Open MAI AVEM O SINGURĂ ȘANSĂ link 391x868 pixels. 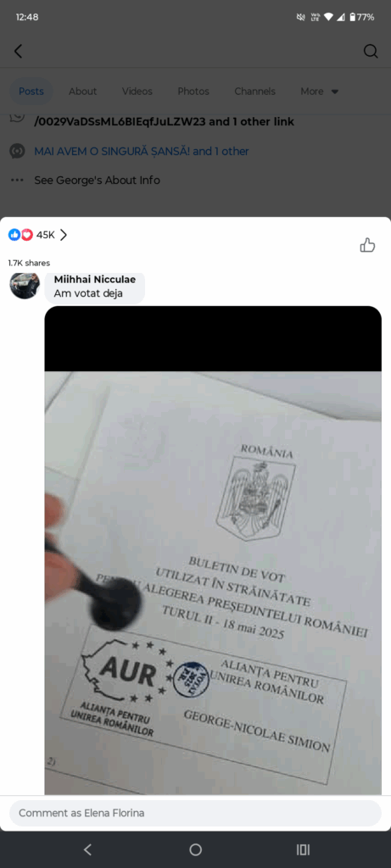click(142, 151)
